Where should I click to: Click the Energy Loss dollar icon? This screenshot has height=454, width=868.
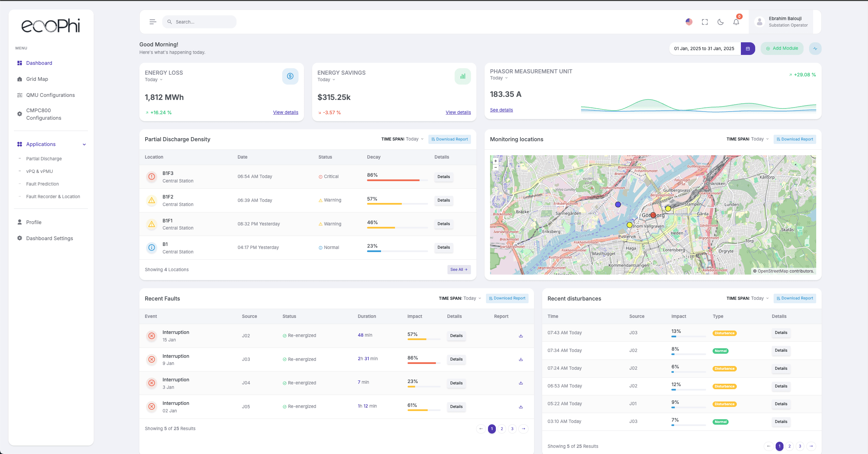click(290, 76)
